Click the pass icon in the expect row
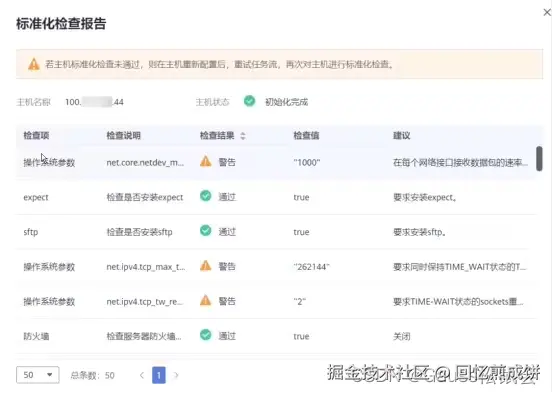553x394 pixels. (x=206, y=196)
